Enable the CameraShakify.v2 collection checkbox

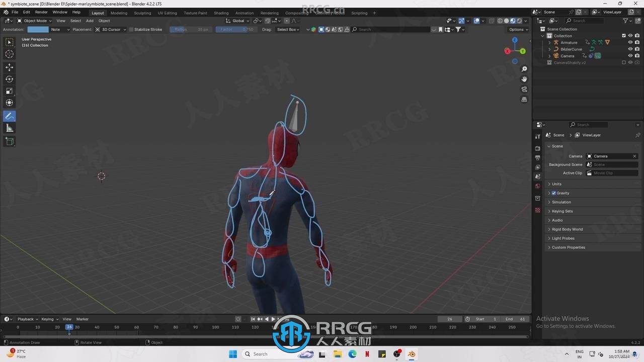[x=624, y=62]
